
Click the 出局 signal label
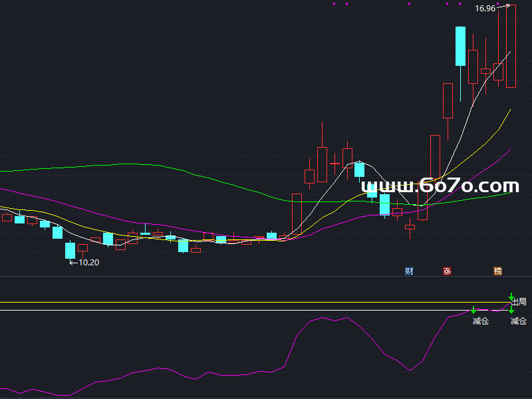pos(519,302)
